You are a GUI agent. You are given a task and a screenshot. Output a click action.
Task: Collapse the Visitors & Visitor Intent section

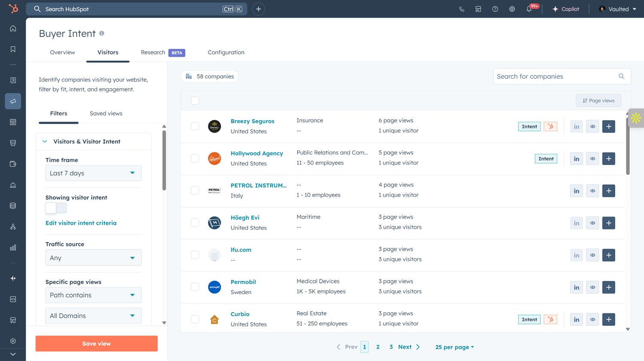pos(45,141)
